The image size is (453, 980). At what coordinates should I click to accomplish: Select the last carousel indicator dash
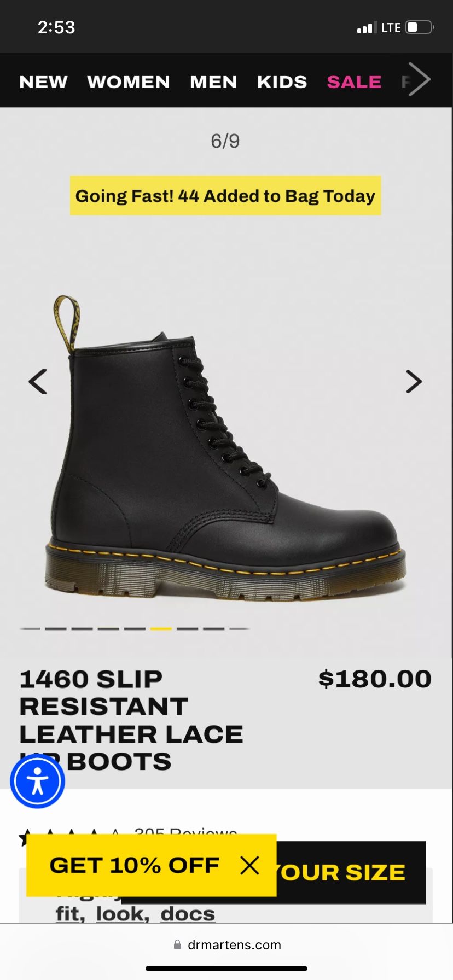click(240, 629)
